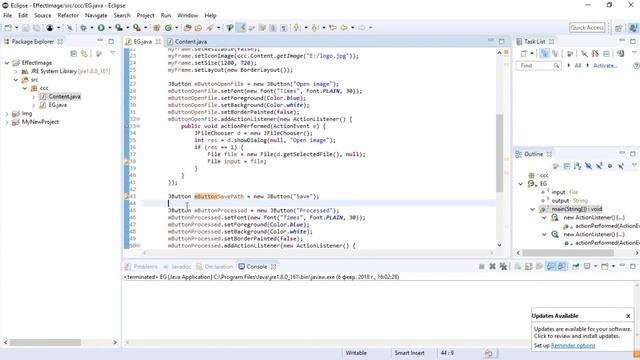Screen dimensions: 640x360
Task: Click the All filter link in Task List
Action: point(578,66)
